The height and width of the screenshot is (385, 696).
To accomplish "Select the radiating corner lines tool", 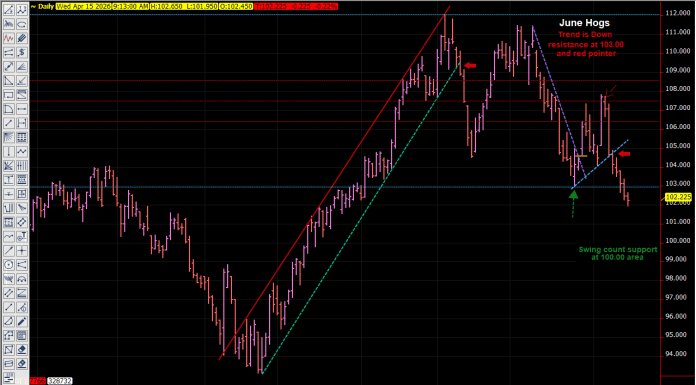I will (8, 166).
